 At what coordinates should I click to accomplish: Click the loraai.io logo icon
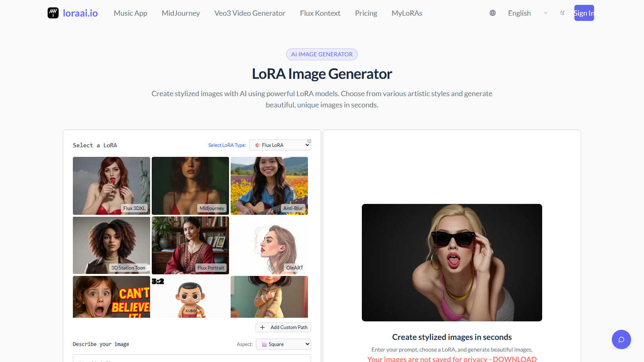[53, 13]
